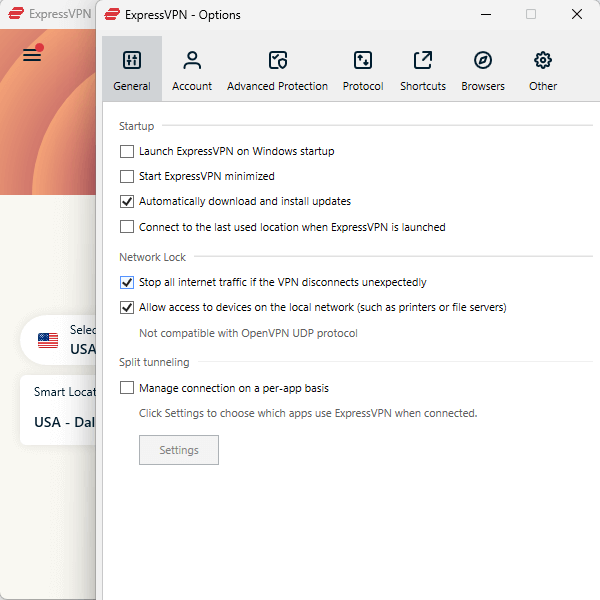Enable connect to last used location checkbox
Screen dimensions: 600x600
tap(127, 227)
